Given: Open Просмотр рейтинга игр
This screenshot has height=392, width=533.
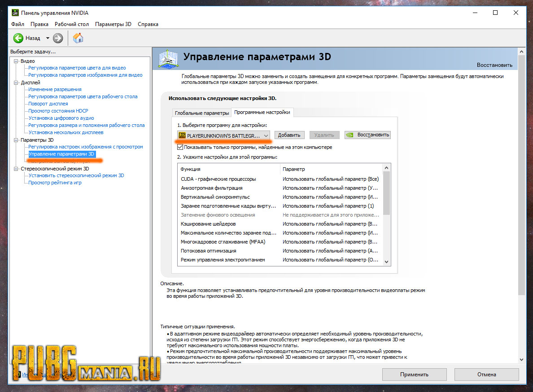Looking at the screenshot, I should point(55,183).
